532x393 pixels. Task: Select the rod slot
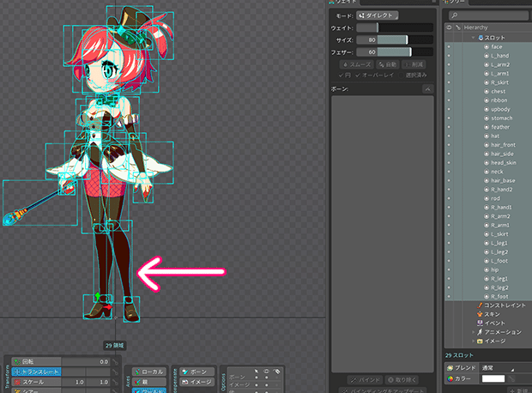pyautogui.click(x=495, y=198)
